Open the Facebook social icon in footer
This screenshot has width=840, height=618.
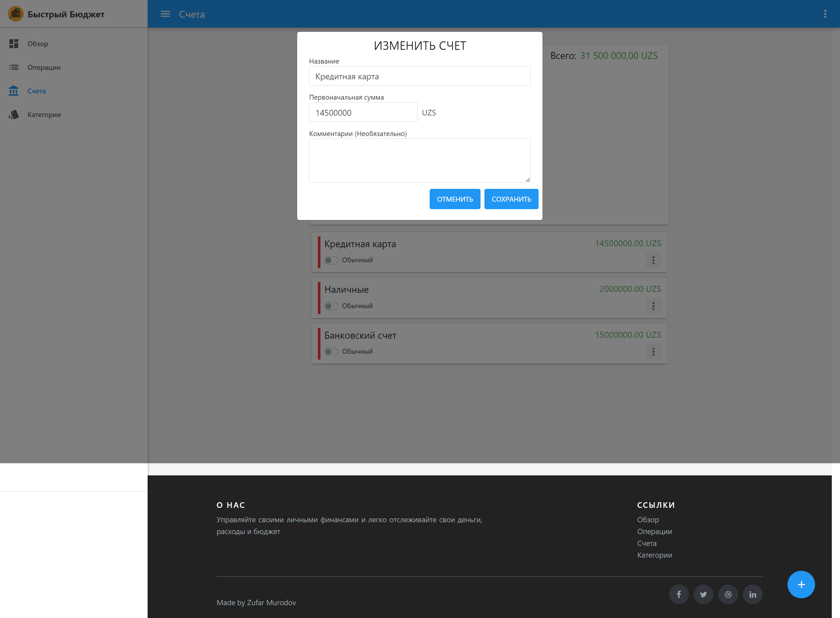[x=678, y=594]
